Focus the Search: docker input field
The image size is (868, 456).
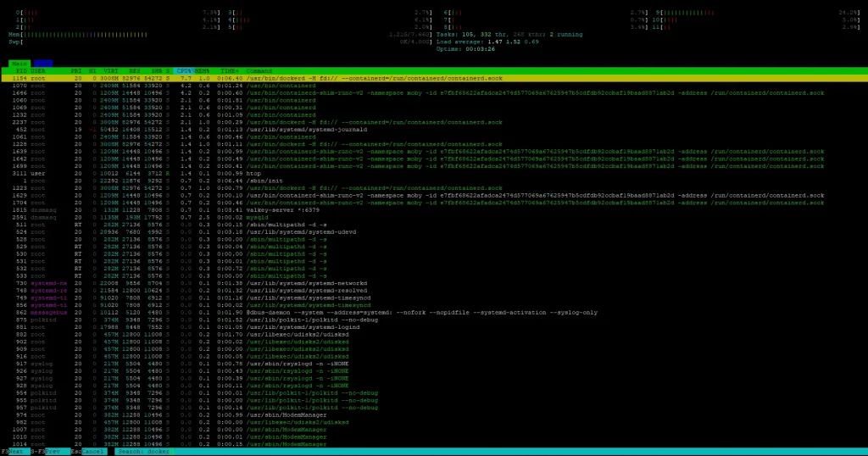144,452
